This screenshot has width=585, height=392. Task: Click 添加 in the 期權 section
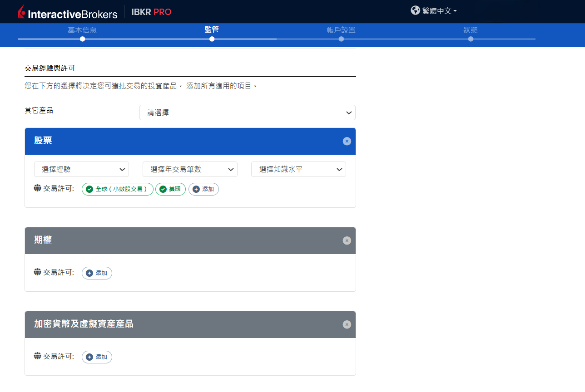[x=97, y=273]
